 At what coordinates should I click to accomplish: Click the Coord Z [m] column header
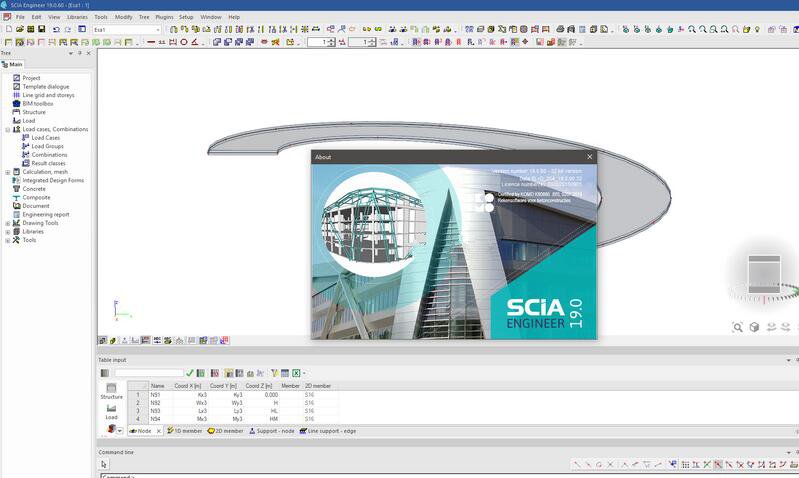[259, 386]
